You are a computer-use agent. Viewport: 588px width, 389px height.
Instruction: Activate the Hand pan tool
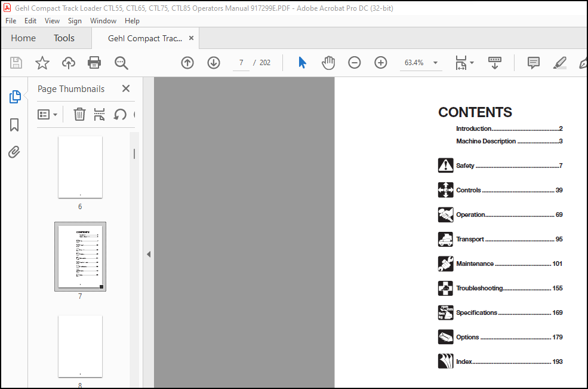pyautogui.click(x=328, y=63)
